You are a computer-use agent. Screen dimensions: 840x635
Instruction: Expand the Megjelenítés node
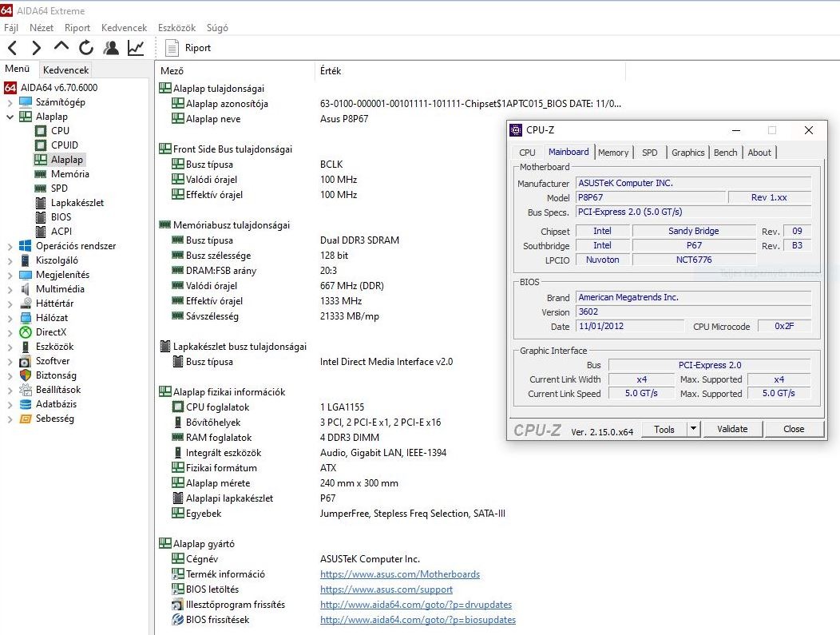[10, 276]
